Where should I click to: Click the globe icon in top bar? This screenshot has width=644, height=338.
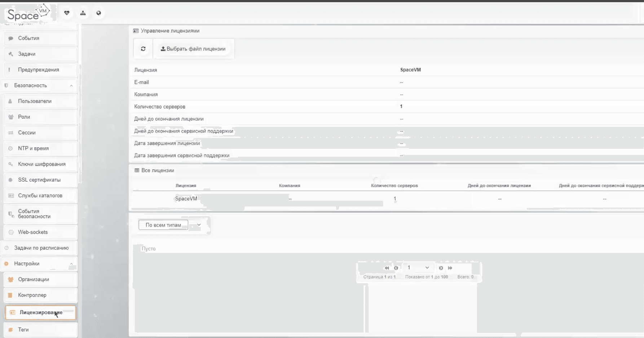[99, 13]
